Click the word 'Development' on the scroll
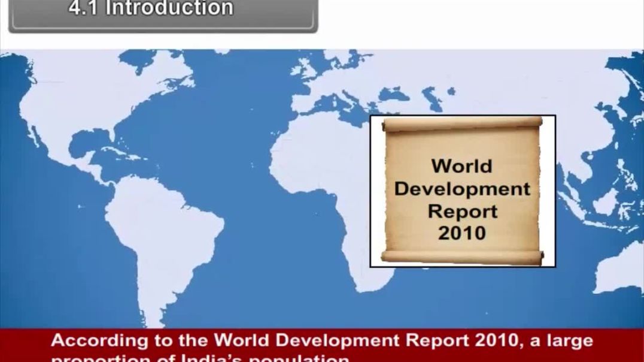This screenshot has height=362, width=644. 462,189
